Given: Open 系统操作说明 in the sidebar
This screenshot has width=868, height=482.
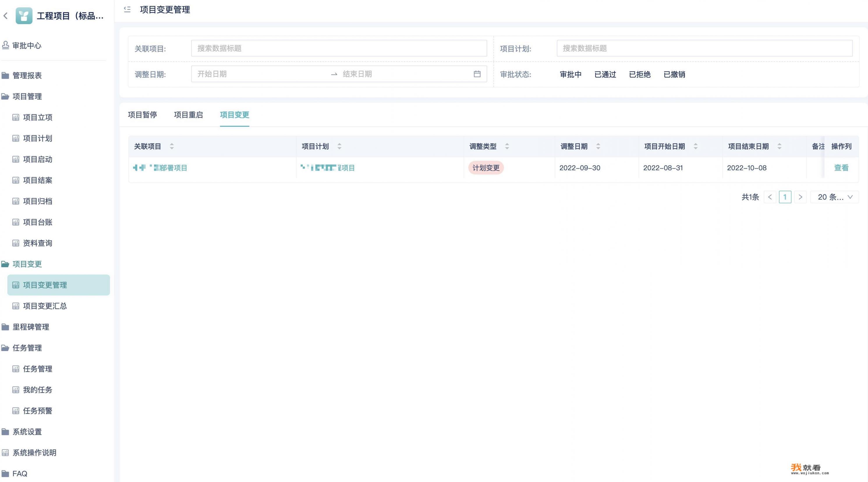Looking at the screenshot, I should 29,453.
